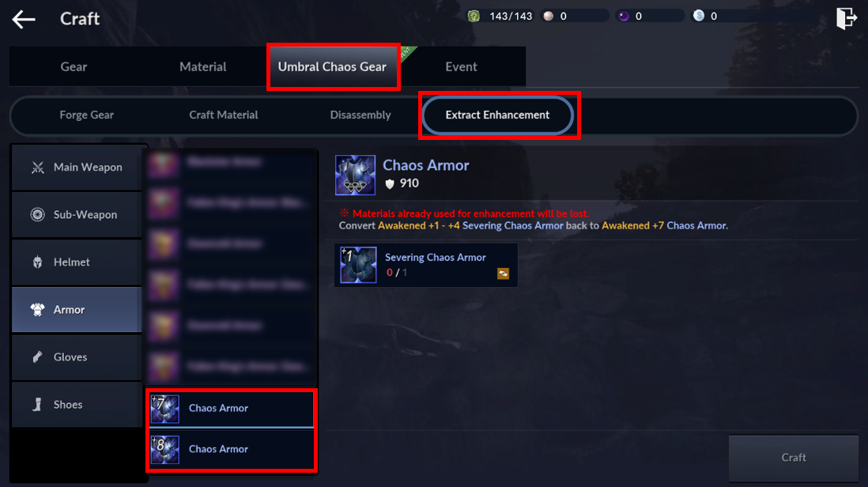Image resolution: width=868 pixels, height=487 pixels.
Task: Pick the +8 Chaos Armor list item
Action: pos(232,449)
